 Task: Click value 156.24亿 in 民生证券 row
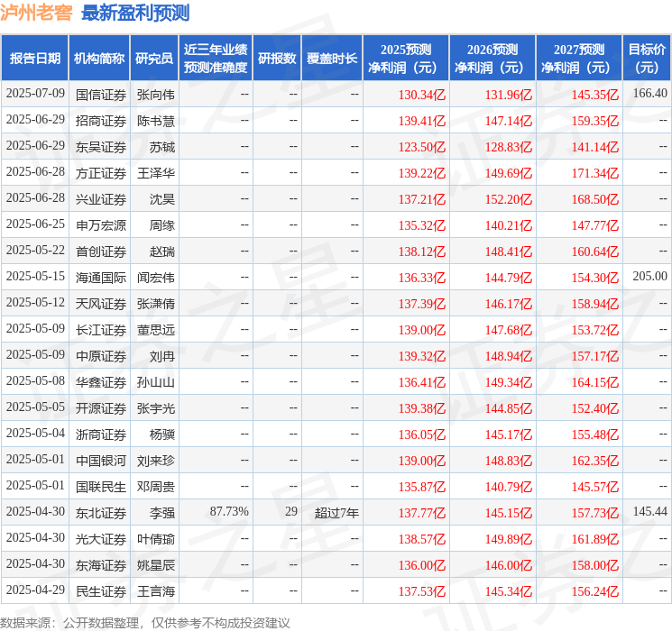(x=595, y=591)
